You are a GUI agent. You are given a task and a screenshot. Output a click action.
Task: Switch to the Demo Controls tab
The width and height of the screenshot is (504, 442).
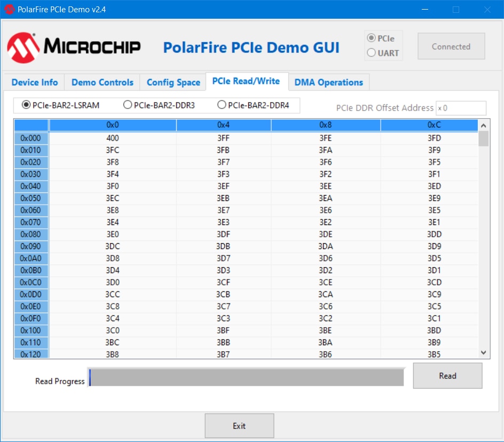102,82
